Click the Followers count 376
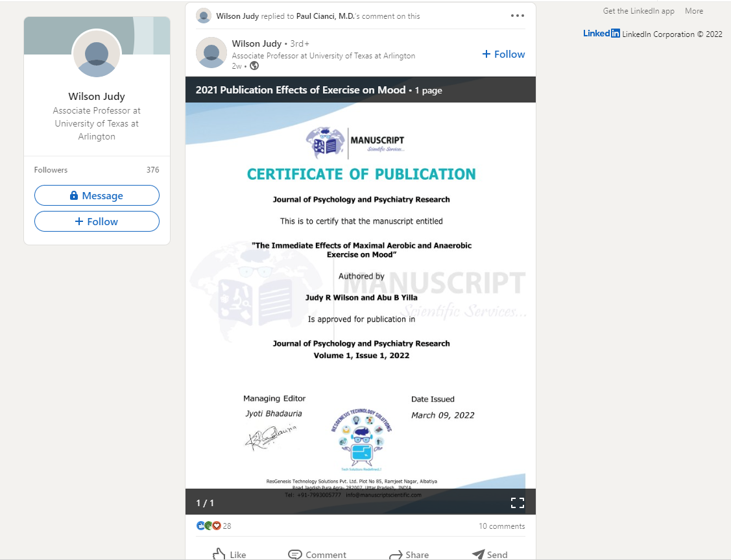731x560 pixels. [152, 170]
